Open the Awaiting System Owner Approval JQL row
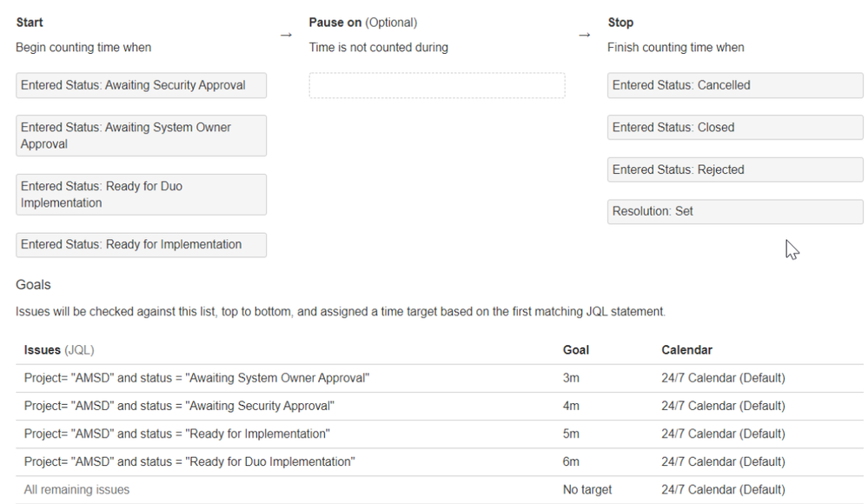The width and height of the screenshot is (868, 504). point(440,378)
